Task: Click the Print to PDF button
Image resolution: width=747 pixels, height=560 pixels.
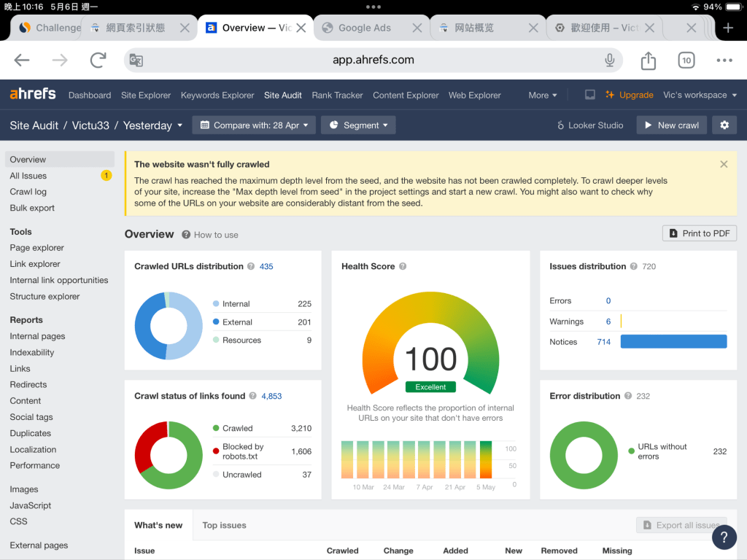Action: (x=699, y=233)
